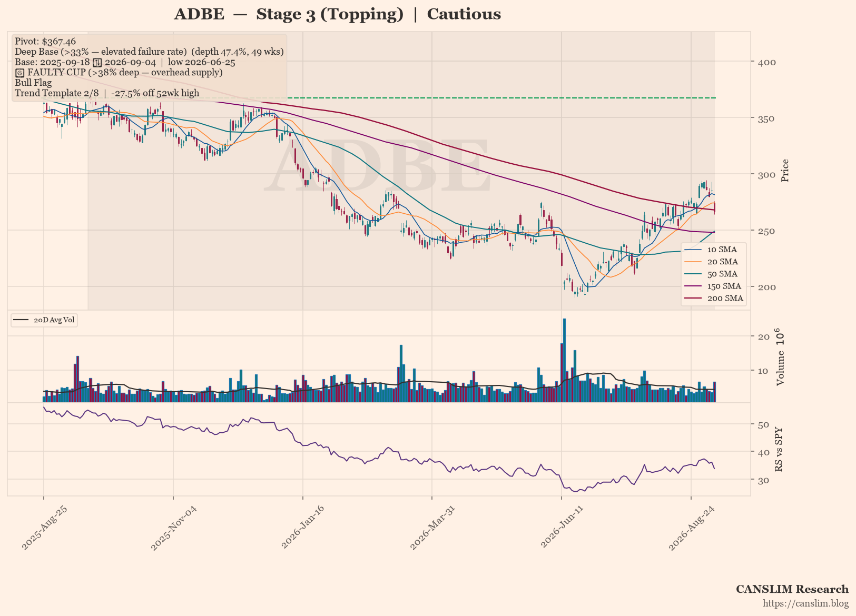Click the 'Trend Template 2/8' line

pos(107,93)
